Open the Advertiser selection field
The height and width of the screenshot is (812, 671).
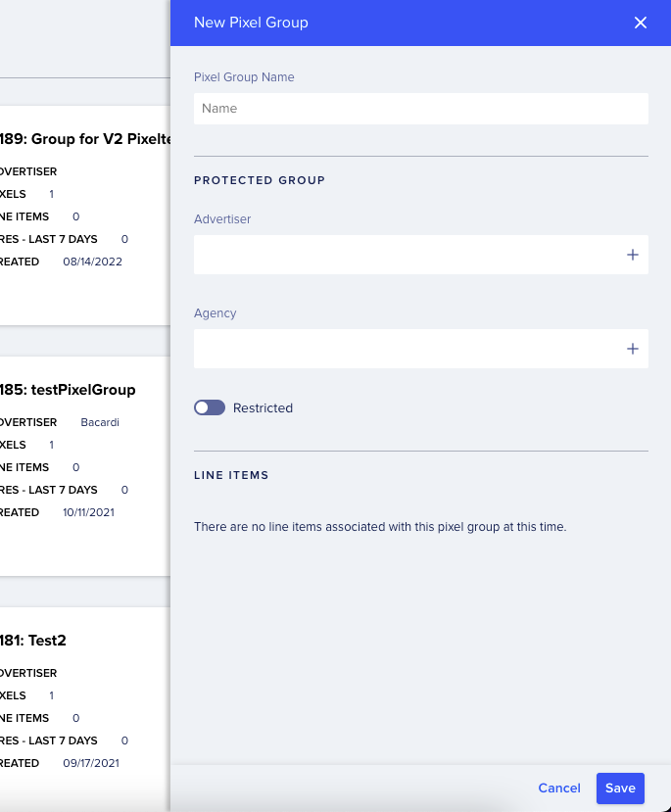coord(421,255)
